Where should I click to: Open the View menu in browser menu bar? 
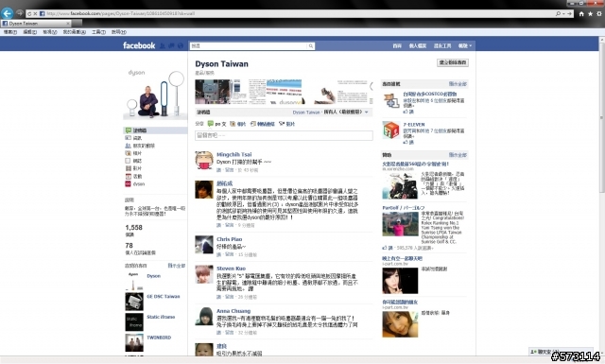point(50,32)
